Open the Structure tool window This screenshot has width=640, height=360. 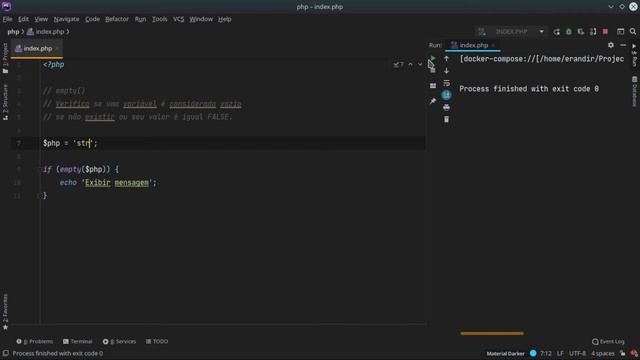[x=5, y=102]
